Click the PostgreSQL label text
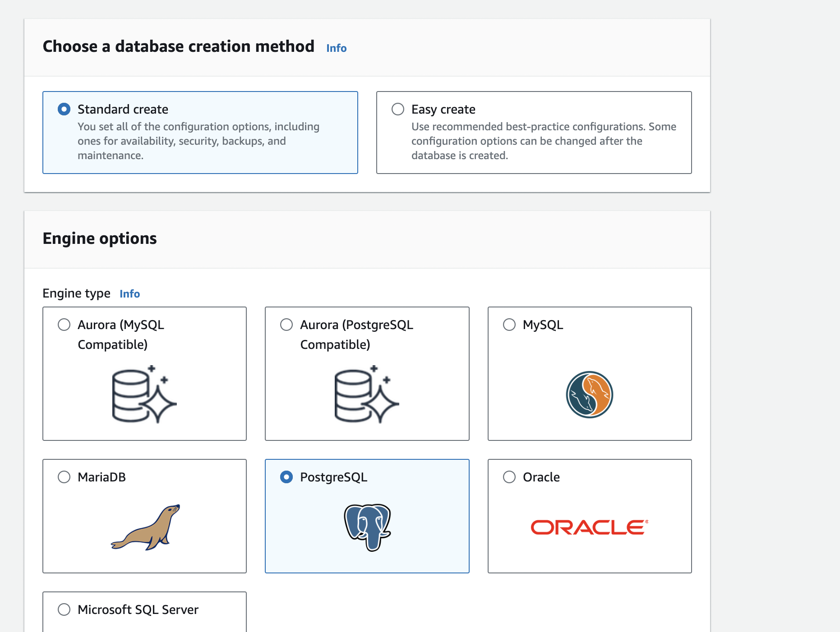The height and width of the screenshot is (632, 840). click(x=334, y=477)
